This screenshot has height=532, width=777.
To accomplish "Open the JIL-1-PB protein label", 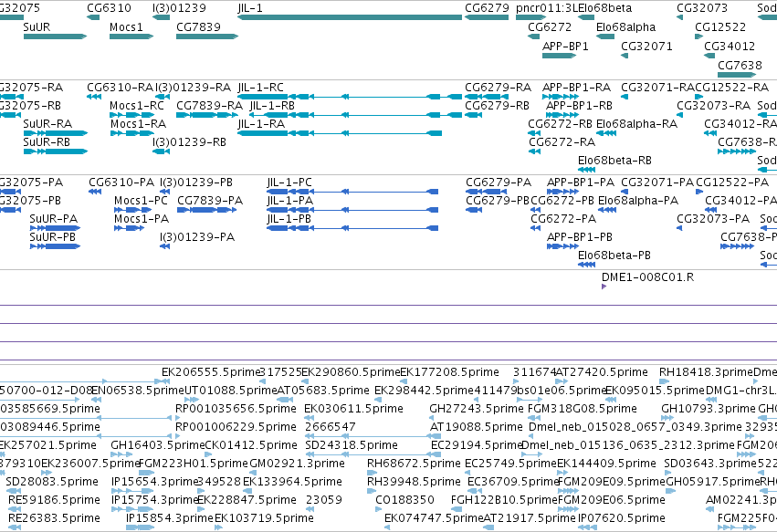I will coord(289,218).
